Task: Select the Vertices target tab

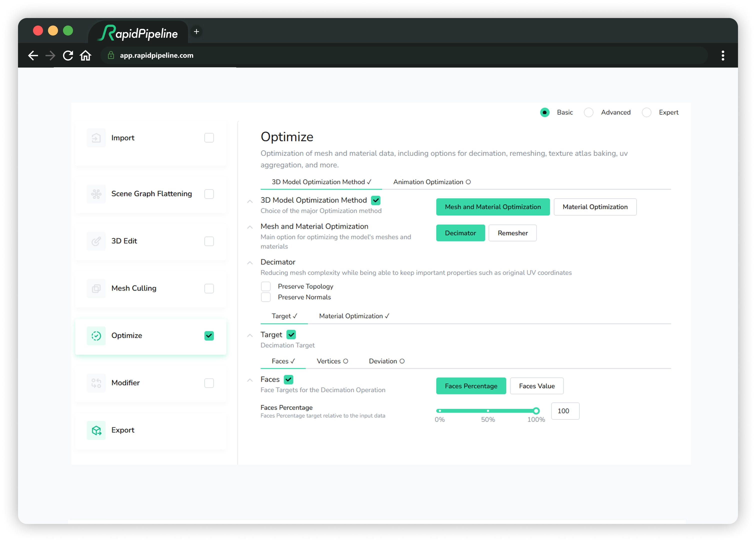Action: (332, 361)
